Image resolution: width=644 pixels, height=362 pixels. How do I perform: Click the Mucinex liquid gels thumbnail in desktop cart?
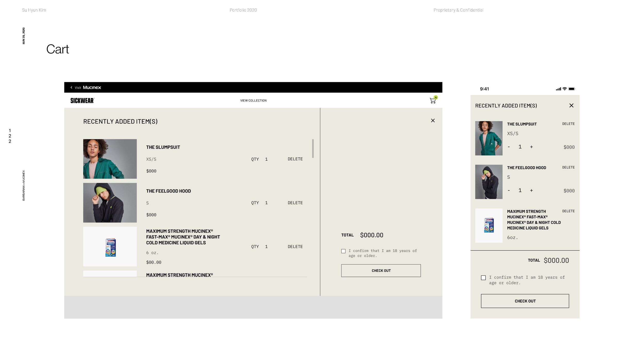pos(110,246)
